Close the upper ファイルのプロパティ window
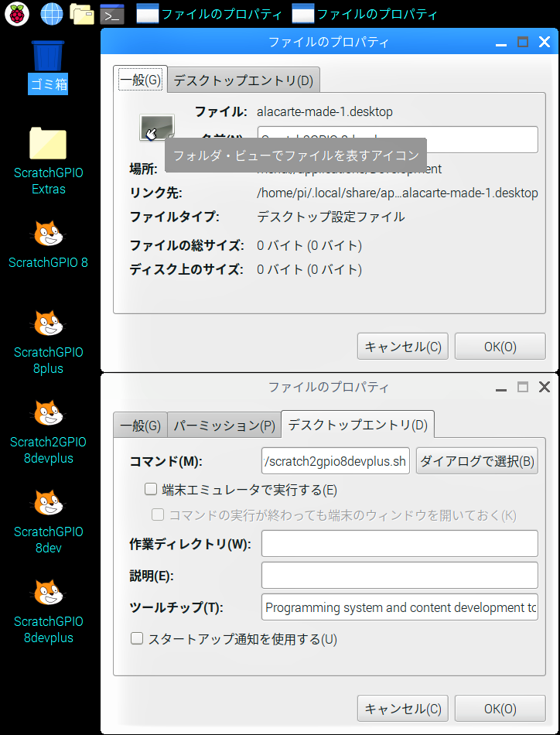Viewport: 560px width, 735px height. pyautogui.click(x=544, y=43)
